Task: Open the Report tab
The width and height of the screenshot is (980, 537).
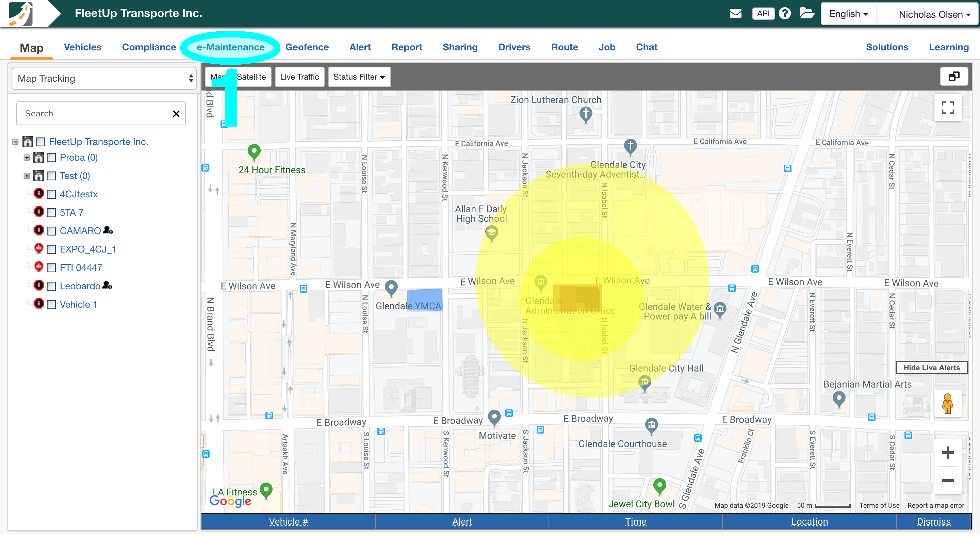Action: [x=407, y=47]
